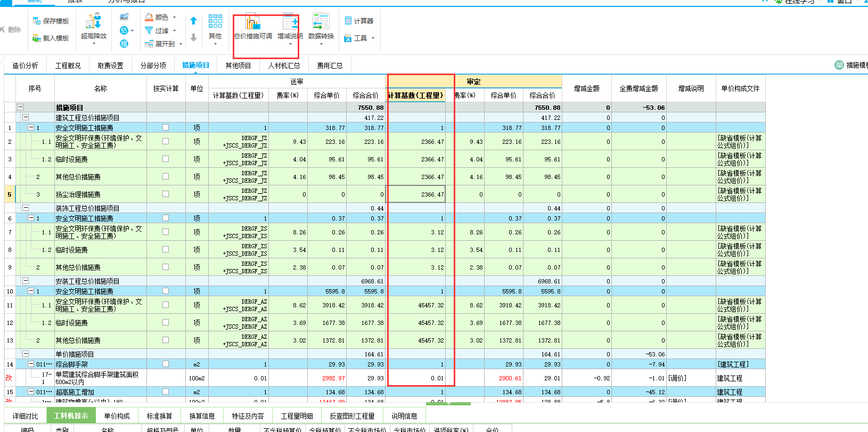Switch to 取费设置 tab
This screenshot has height=432, width=868.
pos(110,66)
